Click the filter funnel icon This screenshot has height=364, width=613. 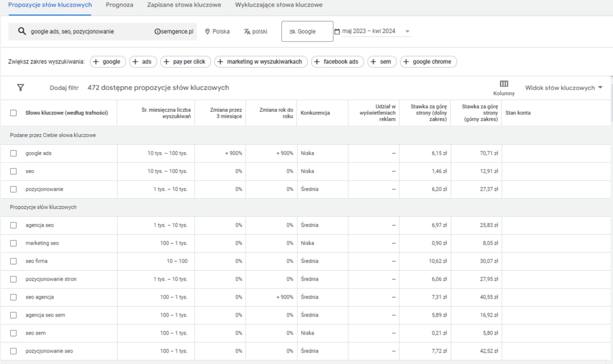click(x=20, y=88)
